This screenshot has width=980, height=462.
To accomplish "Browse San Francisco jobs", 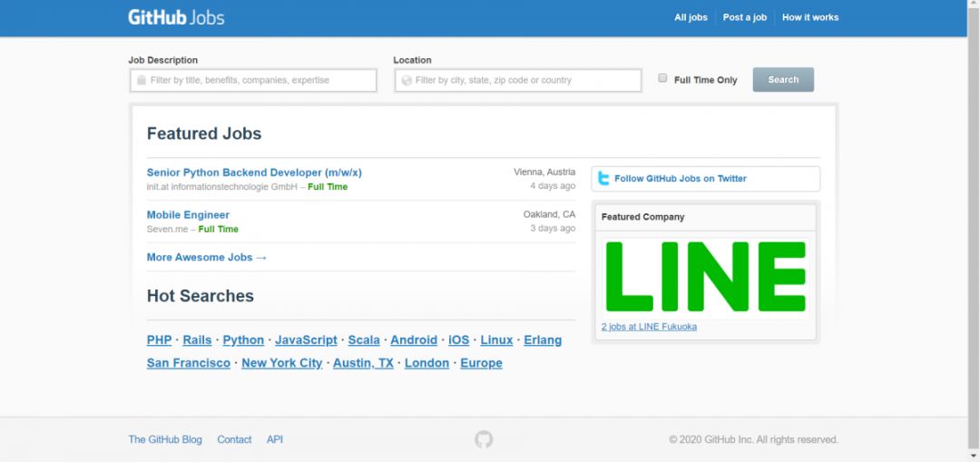I will point(189,363).
